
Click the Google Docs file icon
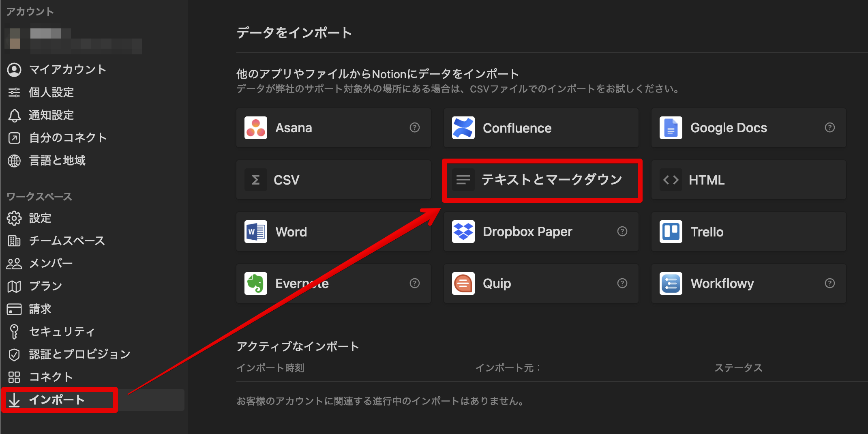click(671, 128)
